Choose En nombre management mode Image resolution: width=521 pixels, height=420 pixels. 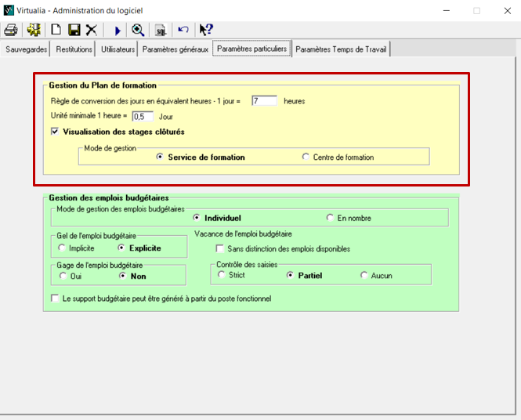[x=331, y=218]
